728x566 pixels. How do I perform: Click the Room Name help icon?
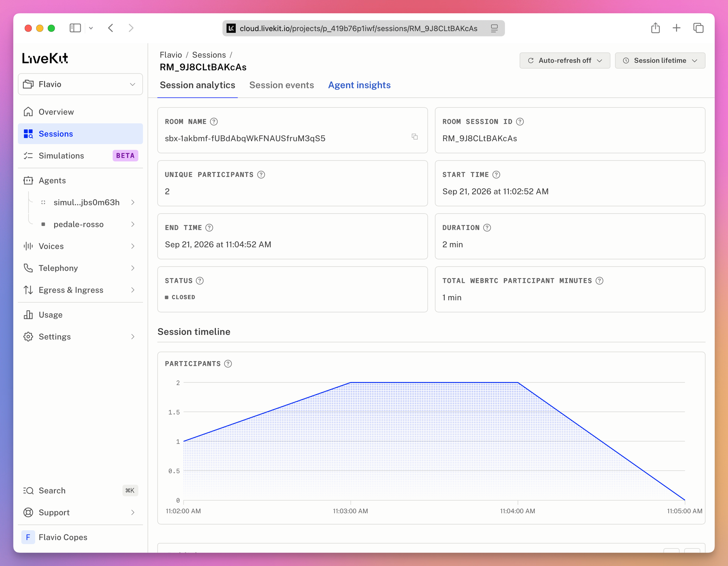214,122
